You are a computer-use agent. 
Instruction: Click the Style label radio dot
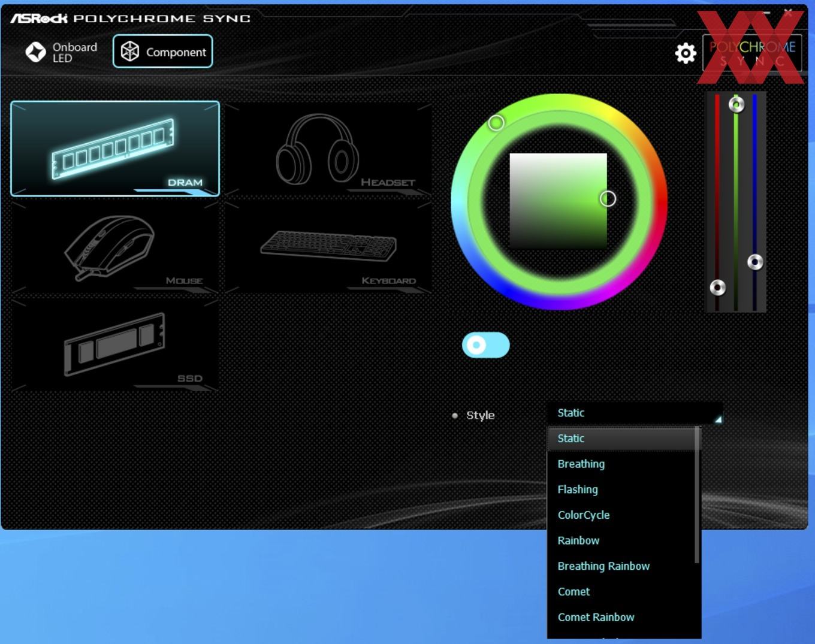point(455,415)
